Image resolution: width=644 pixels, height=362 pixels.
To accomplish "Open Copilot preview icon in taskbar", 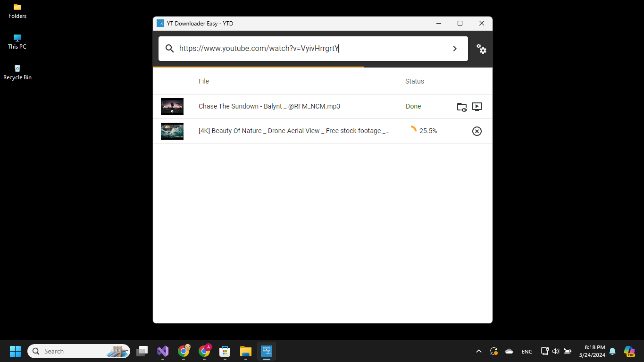I will [x=629, y=351].
